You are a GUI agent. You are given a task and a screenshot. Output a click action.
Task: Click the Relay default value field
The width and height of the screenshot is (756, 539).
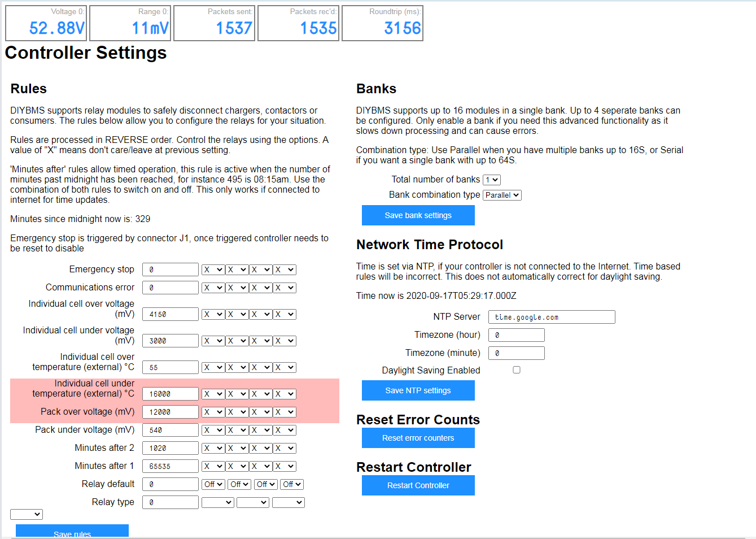tap(171, 484)
